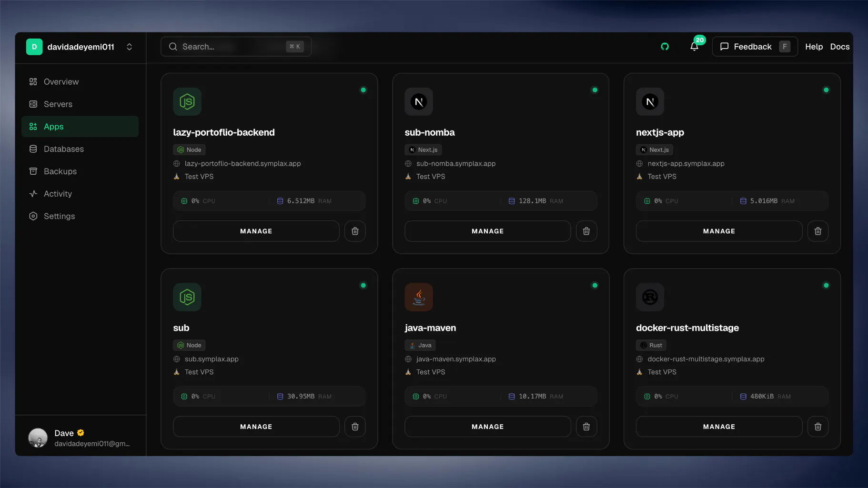
Task: Click the RAM icon in sub-nomba stats
Action: 512,201
